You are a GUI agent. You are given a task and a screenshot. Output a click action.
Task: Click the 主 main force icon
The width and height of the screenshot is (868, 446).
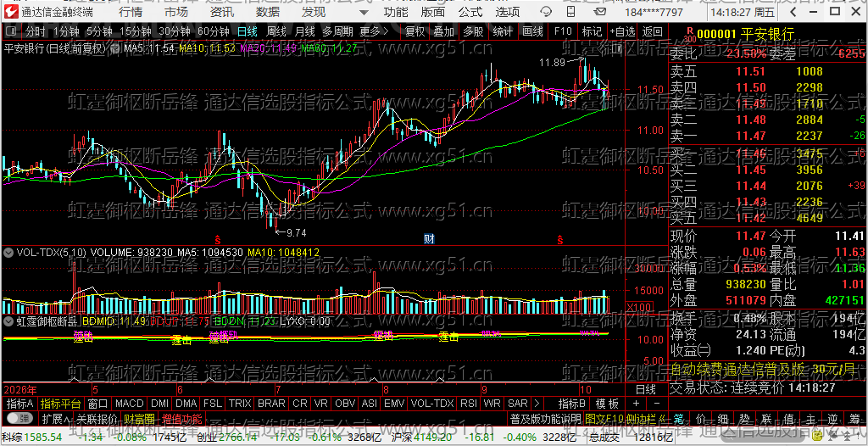810,418
